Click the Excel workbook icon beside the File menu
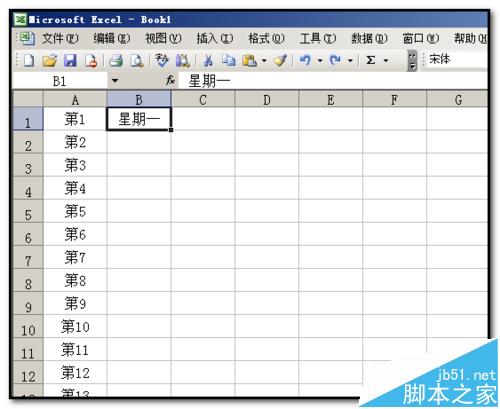Image resolution: width=500 pixels, height=409 pixels. (26, 39)
